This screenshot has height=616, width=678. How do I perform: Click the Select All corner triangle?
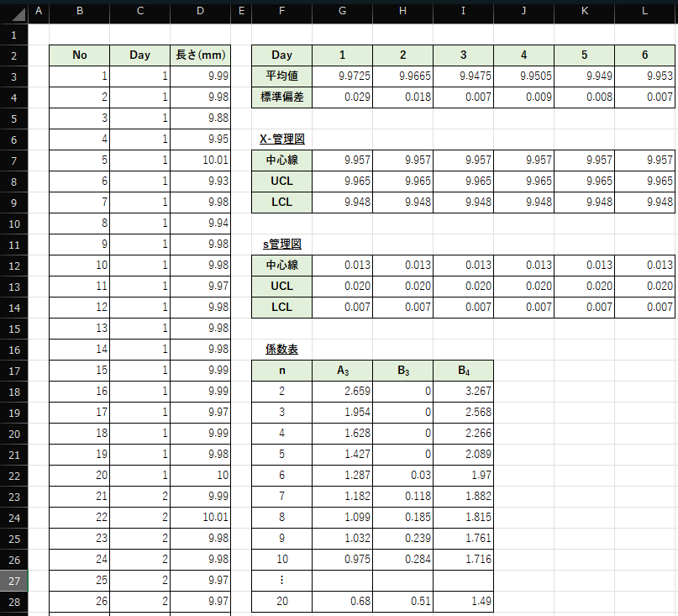[x=14, y=13]
